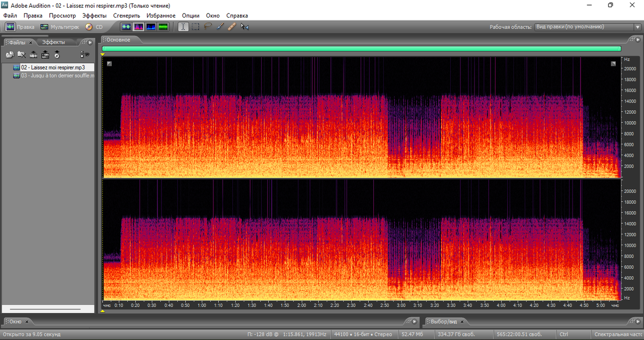644x340 pixels.
Task: Toggle Spectral Frequency display view
Action: (x=138, y=27)
